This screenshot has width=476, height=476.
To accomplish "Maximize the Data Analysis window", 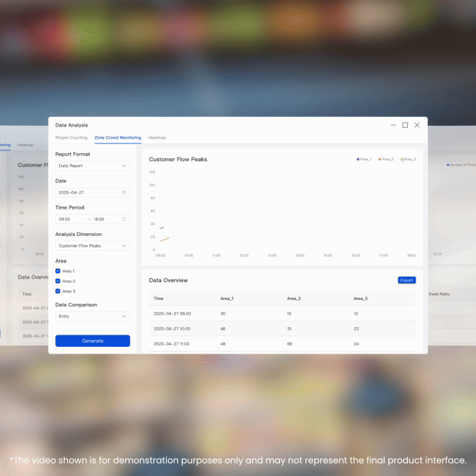I will coord(405,125).
